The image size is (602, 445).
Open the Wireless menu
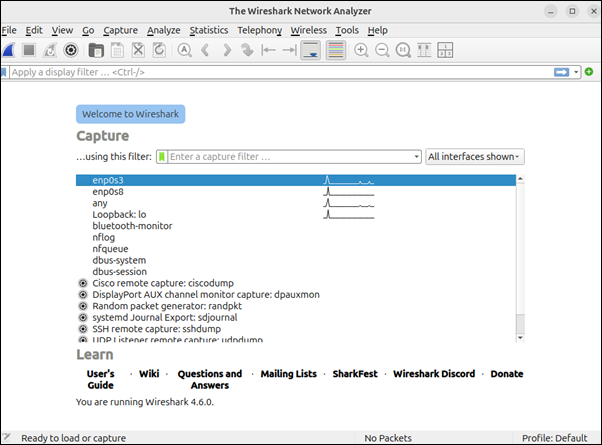click(x=308, y=30)
